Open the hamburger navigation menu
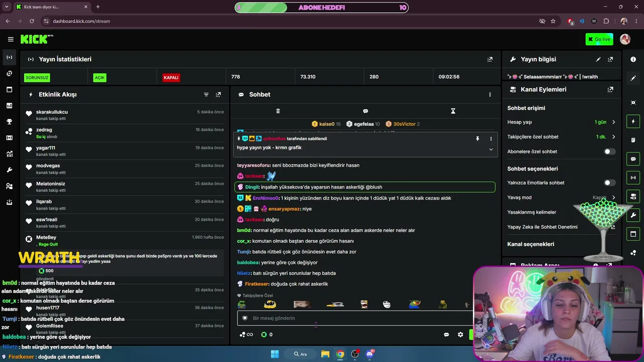 pyautogui.click(x=11, y=39)
